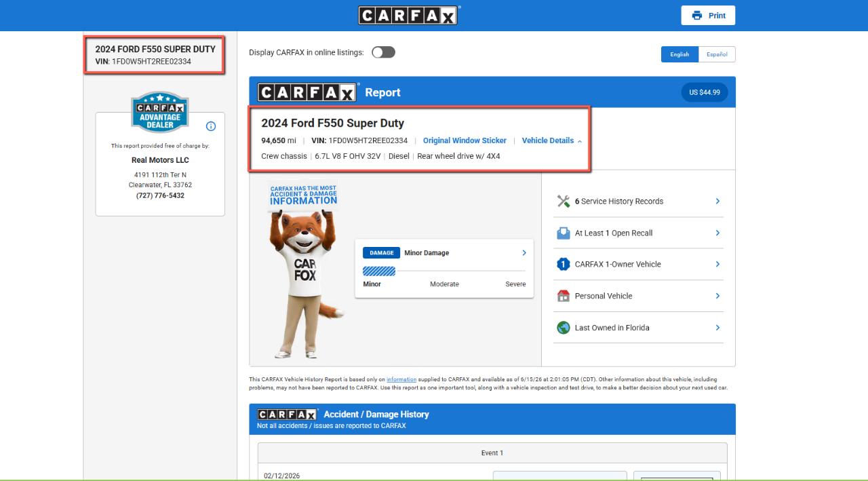Click the blue DAMAGE tag

(x=382, y=253)
